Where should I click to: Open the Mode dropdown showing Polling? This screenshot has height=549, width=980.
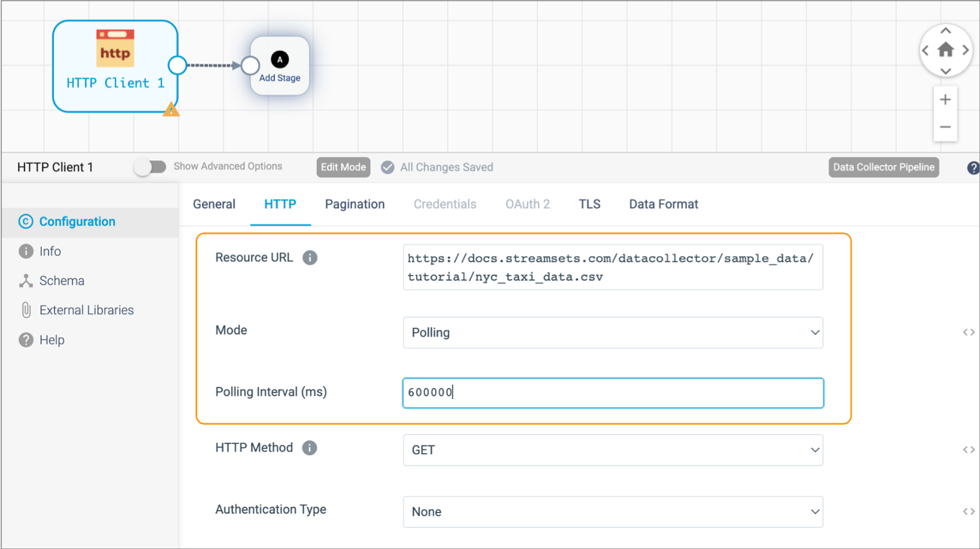[613, 333]
